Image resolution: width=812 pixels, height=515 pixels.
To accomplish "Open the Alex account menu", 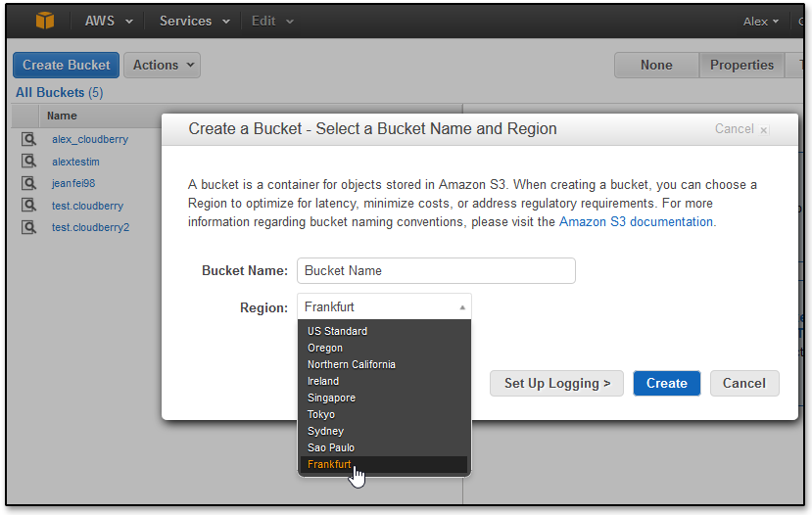I will tap(761, 21).
